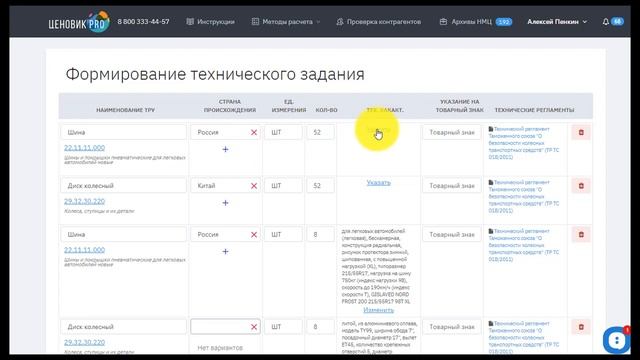The image size is (640, 360).
Task: Open code 29.32.30.220 in second row
Action: pyautogui.click(x=84, y=201)
